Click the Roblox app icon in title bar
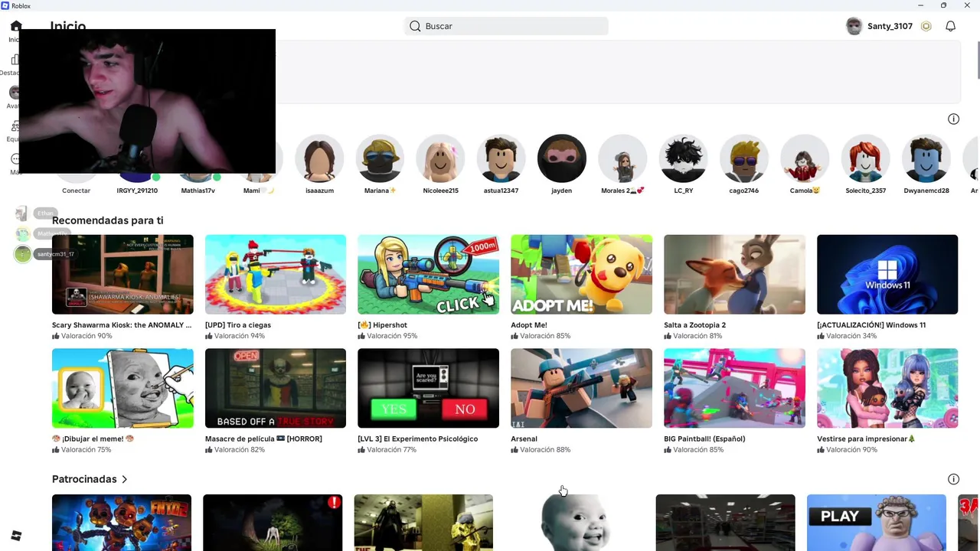Screen dimensions: 980x551 coord(5,5)
